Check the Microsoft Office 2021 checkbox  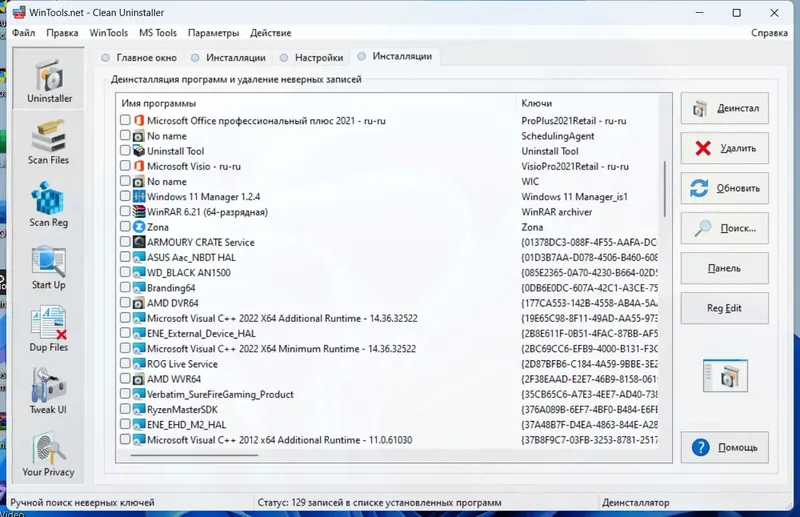tap(125, 120)
